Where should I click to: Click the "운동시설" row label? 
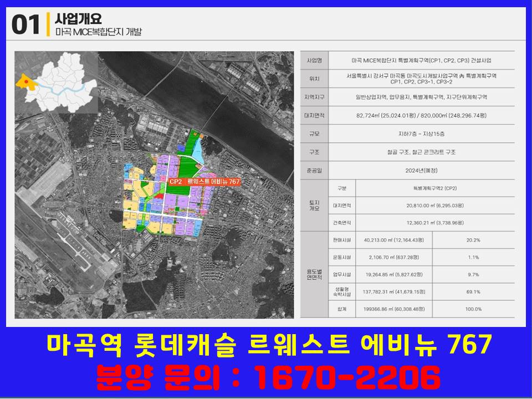[342, 257]
